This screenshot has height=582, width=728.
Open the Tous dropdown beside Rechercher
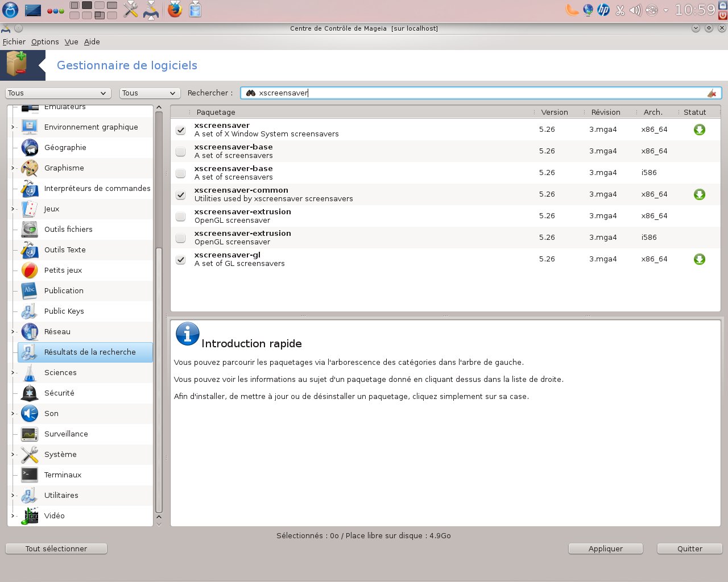pos(150,93)
